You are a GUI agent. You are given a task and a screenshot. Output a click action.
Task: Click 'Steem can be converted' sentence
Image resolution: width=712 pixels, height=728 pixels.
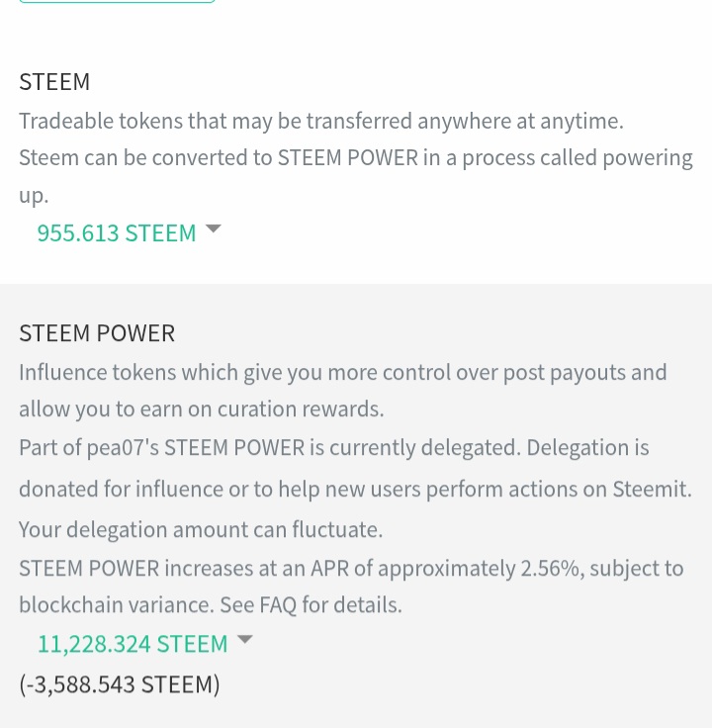click(x=356, y=158)
